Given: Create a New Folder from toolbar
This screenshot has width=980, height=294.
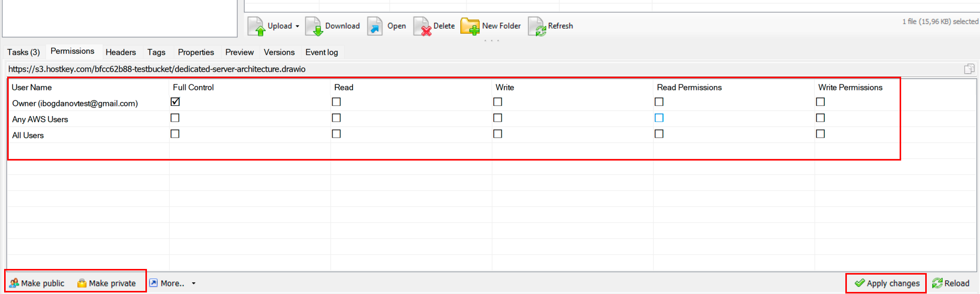Looking at the screenshot, I should pos(470,26).
